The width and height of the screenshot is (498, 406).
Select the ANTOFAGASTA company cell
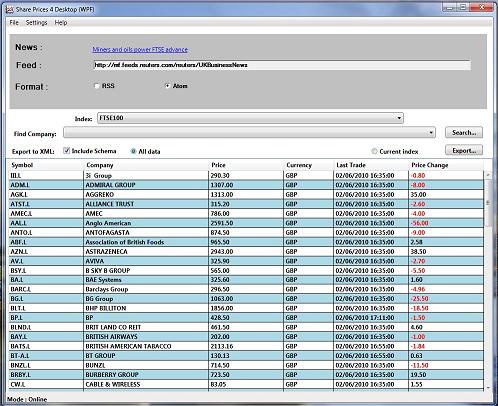tap(146, 232)
